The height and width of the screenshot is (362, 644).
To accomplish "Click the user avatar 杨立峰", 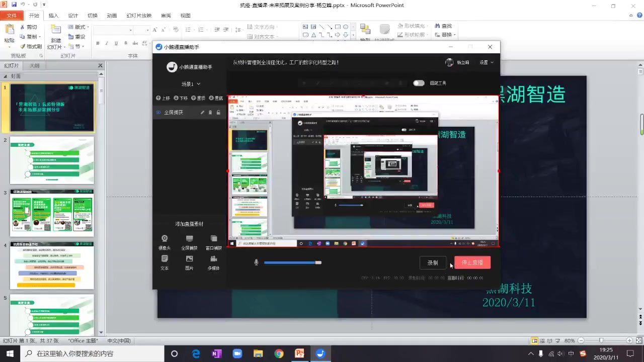I will tap(449, 62).
